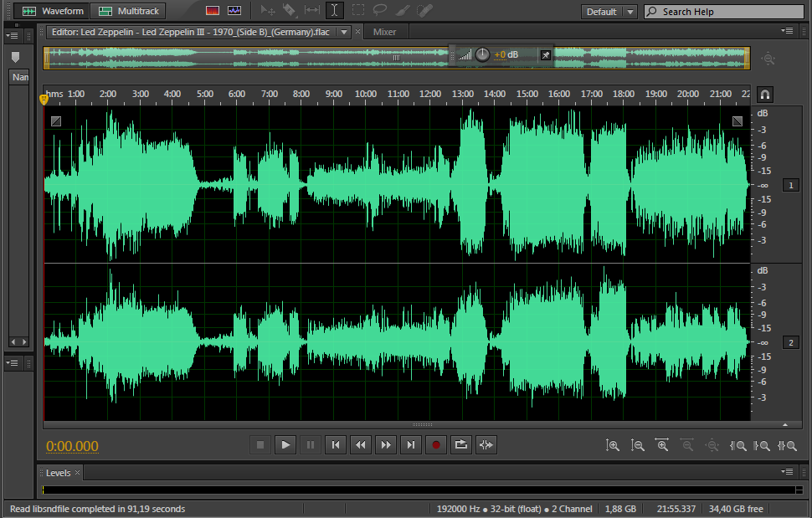812x518 pixels.
Task: Open the lower-left panel options menu
Action: click(12, 363)
